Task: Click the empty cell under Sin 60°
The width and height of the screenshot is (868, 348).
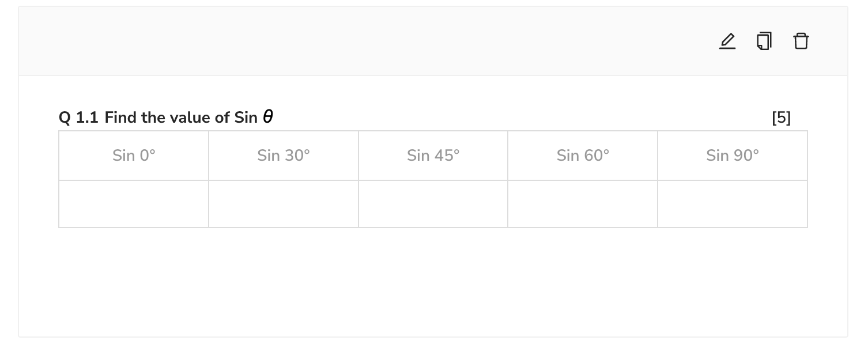Action: coord(583,204)
